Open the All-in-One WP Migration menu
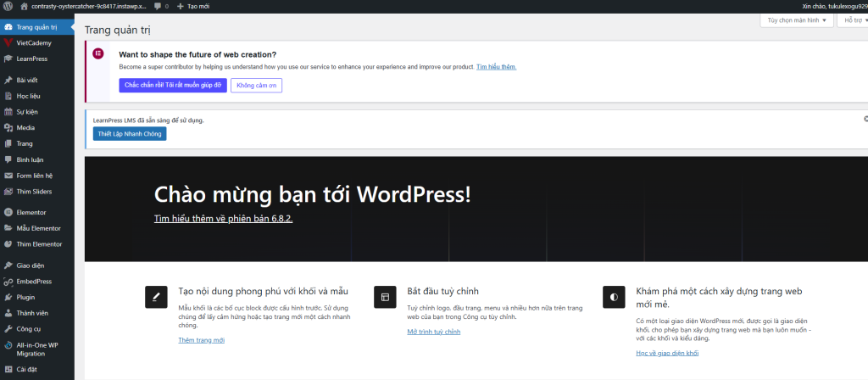 [37, 349]
